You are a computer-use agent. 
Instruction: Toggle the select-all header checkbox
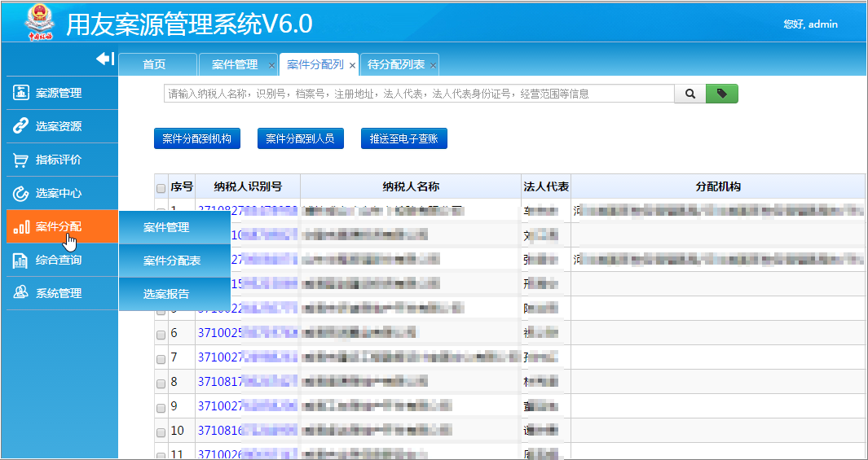(x=161, y=189)
